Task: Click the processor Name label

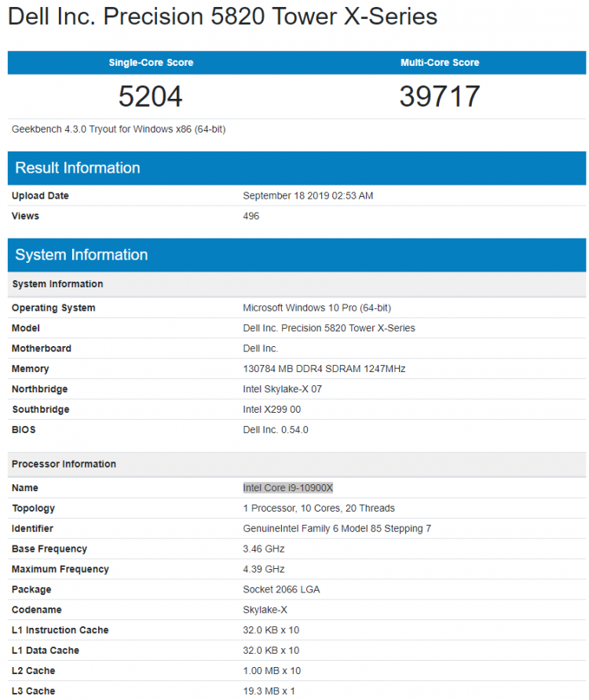Action: coord(24,487)
